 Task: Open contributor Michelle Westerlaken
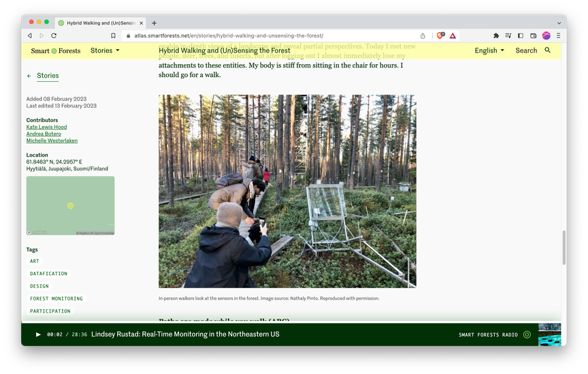[x=52, y=140]
